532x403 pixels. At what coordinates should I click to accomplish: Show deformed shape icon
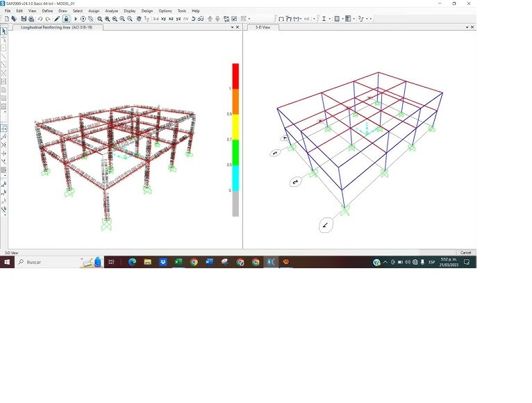288,19
